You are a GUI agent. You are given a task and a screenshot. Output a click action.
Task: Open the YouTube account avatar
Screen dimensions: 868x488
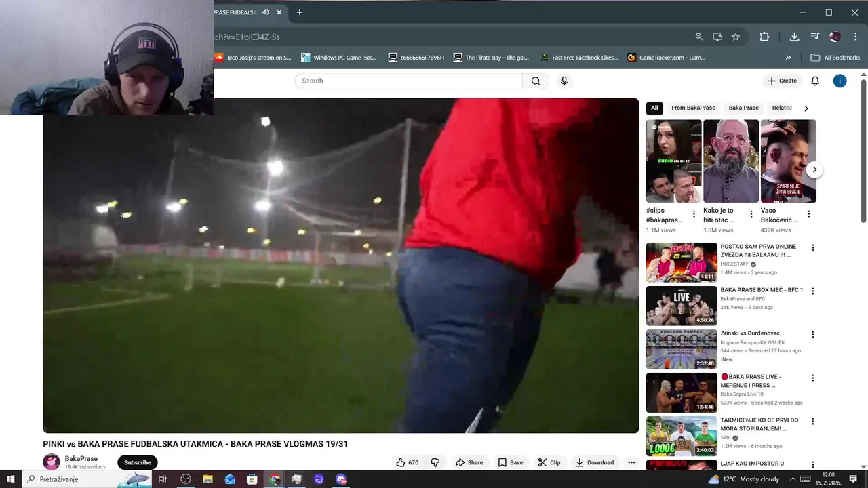(x=840, y=81)
